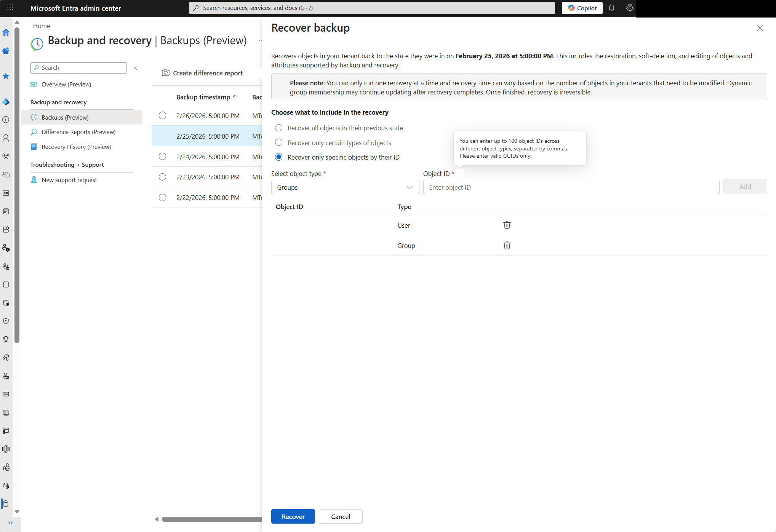Select Recover all objects in their previous state

tap(278, 128)
